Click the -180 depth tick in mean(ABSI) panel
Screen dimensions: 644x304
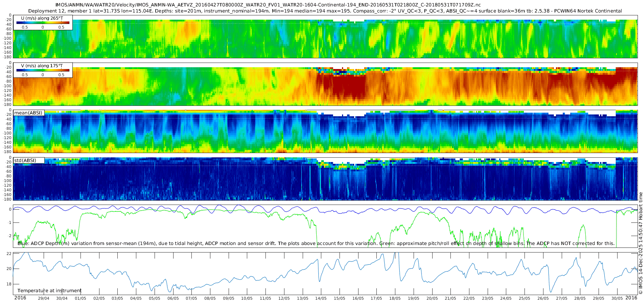8,152
